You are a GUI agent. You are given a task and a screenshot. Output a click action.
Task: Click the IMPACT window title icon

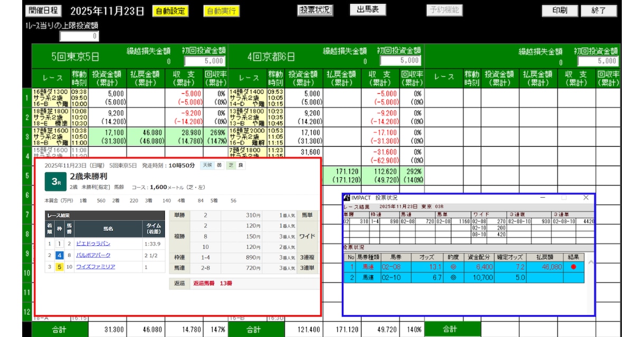tap(347, 198)
